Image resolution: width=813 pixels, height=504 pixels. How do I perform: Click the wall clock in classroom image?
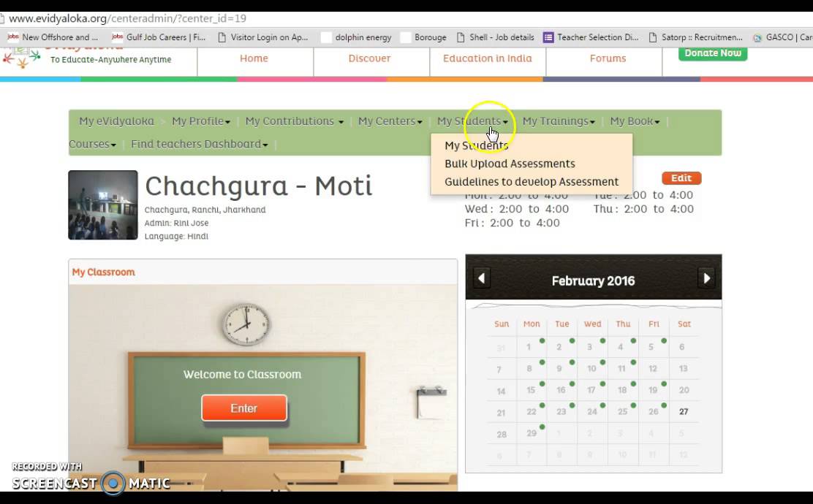246,324
